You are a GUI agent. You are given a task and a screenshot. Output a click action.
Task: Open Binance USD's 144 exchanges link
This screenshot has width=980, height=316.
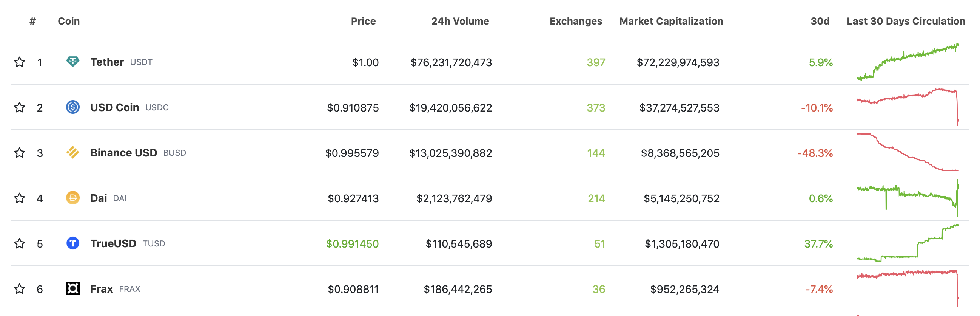pyautogui.click(x=596, y=153)
